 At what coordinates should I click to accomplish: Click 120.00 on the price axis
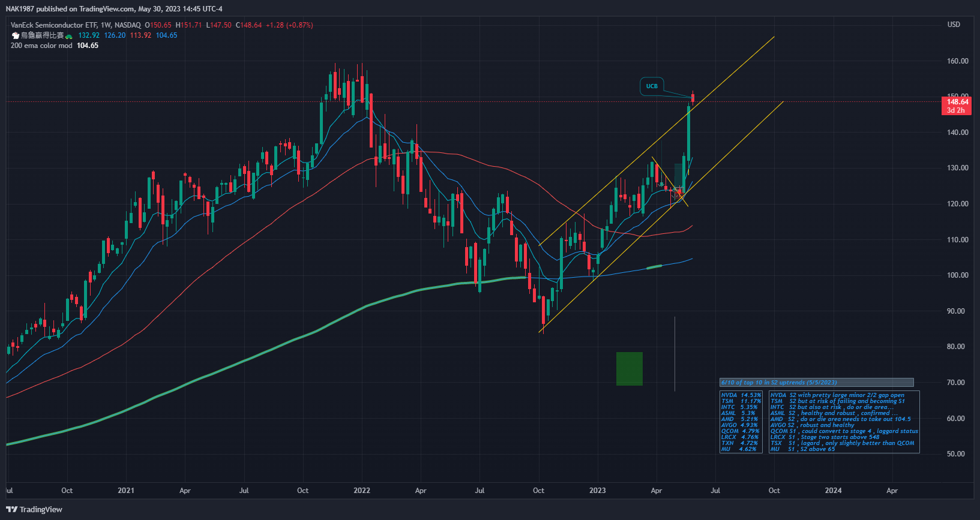pos(957,204)
